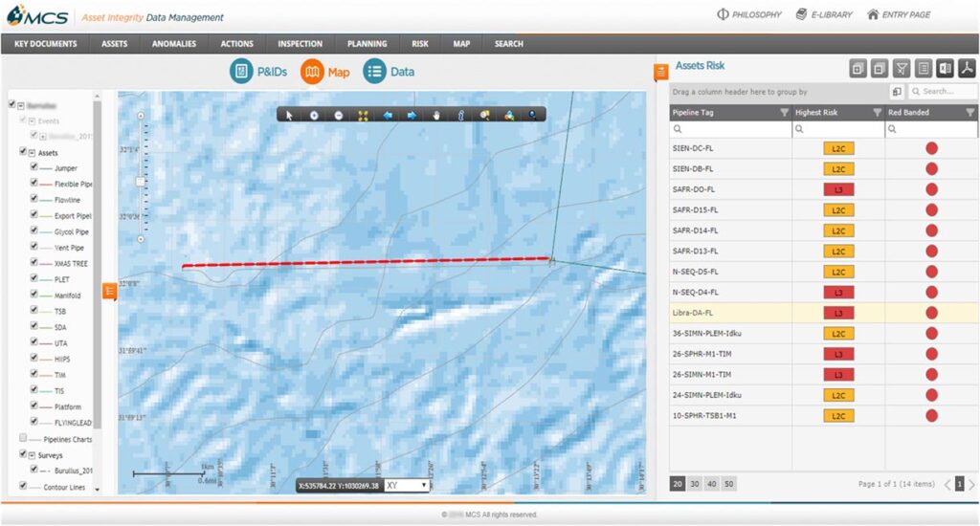
Task: Clear grid filters icon in Assets Risk
Action: click(x=901, y=68)
